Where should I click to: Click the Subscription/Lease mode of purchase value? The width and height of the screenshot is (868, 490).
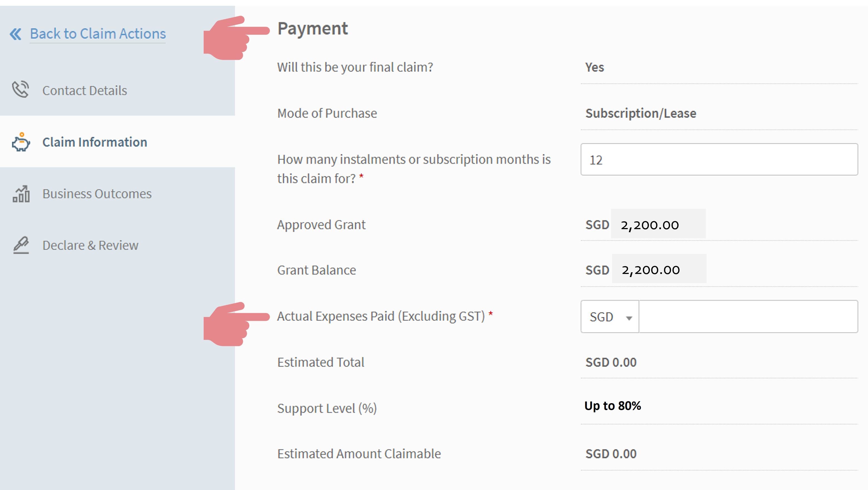coord(640,113)
